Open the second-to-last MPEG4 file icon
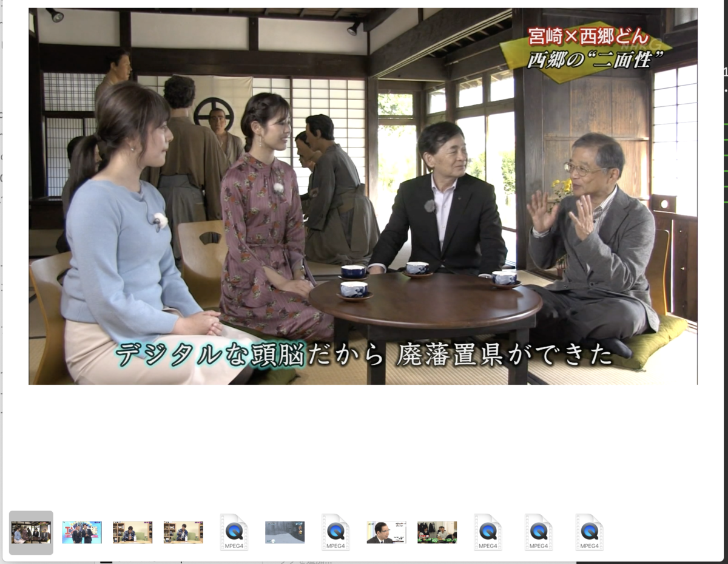This screenshot has height=564, width=728. pyautogui.click(x=539, y=531)
